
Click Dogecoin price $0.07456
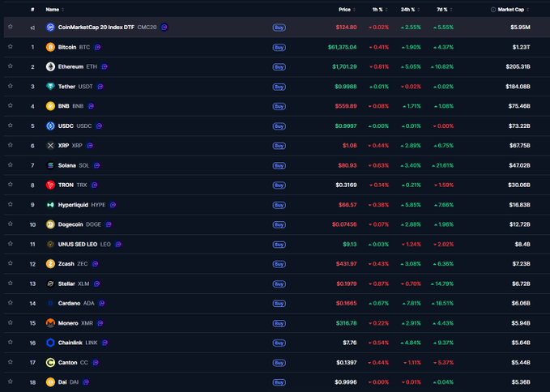pyautogui.click(x=344, y=224)
